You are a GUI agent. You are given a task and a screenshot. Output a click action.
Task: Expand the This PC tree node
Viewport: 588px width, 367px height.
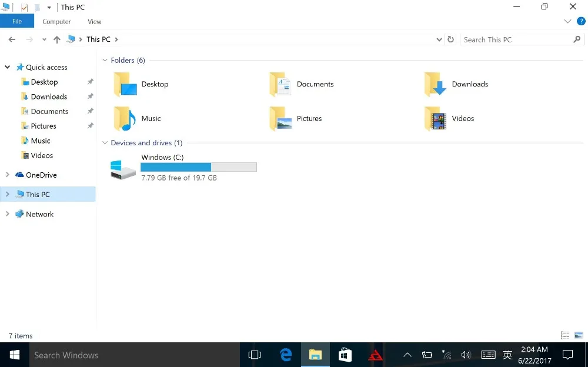pos(7,195)
